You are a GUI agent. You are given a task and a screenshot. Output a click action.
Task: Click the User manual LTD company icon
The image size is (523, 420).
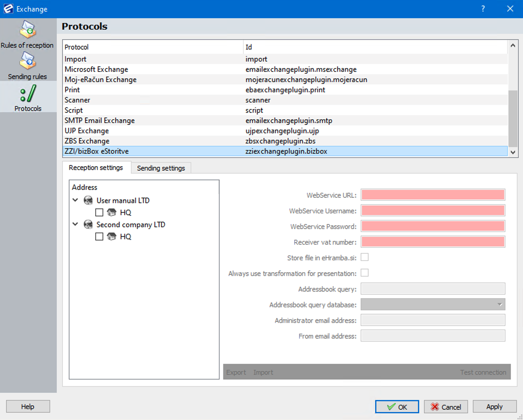[88, 200]
